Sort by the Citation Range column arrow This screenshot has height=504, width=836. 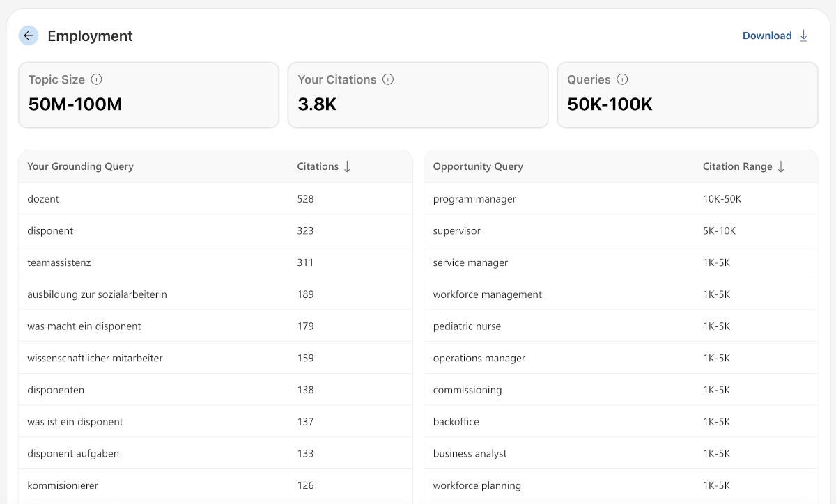[x=781, y=166]
